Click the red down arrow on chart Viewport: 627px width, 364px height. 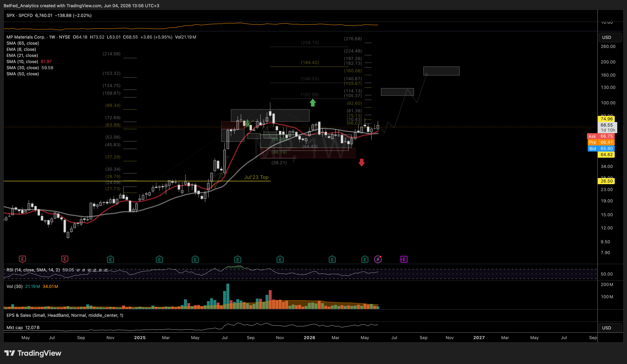[361, 163]
